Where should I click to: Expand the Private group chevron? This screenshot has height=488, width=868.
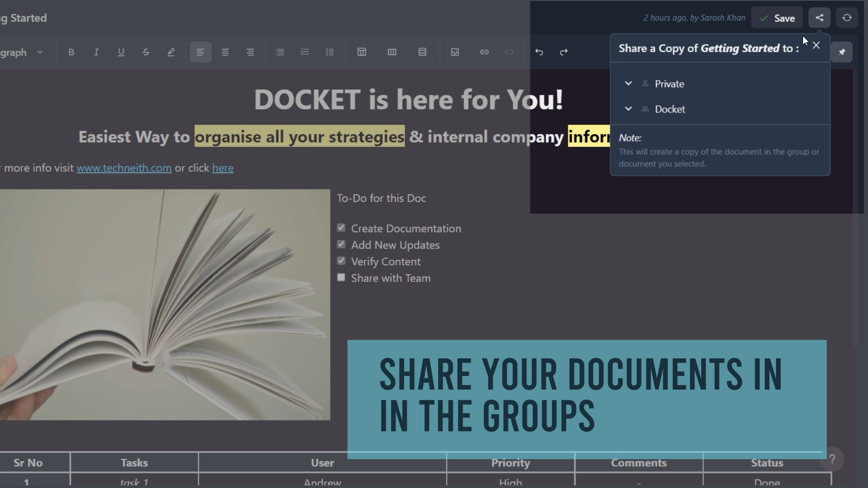pyautogui.click(x=628, y=84)
